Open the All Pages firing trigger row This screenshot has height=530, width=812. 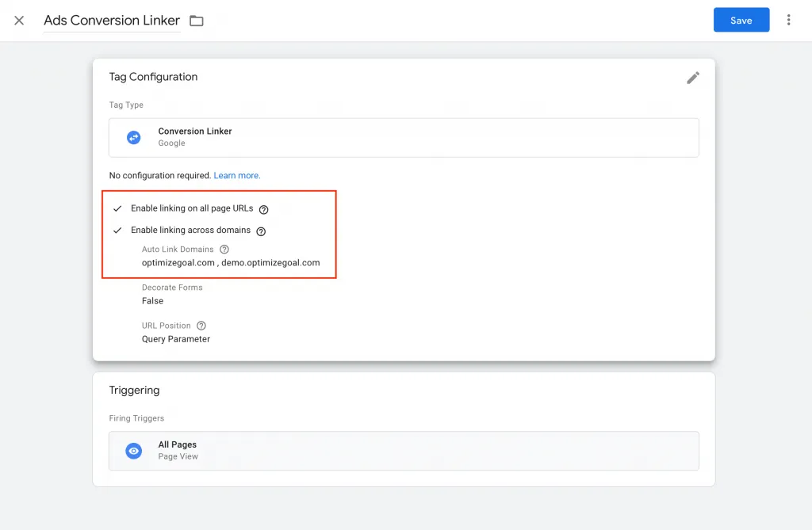[404, 451]
